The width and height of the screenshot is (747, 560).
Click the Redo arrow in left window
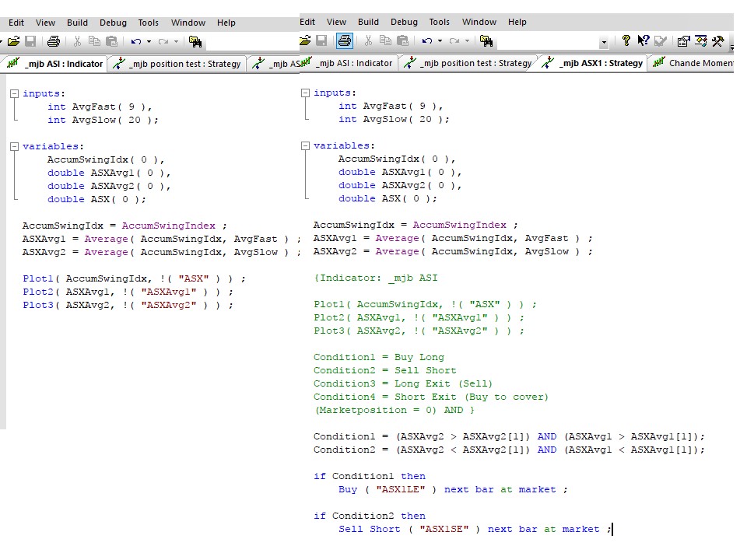click(x=163, y=41)
